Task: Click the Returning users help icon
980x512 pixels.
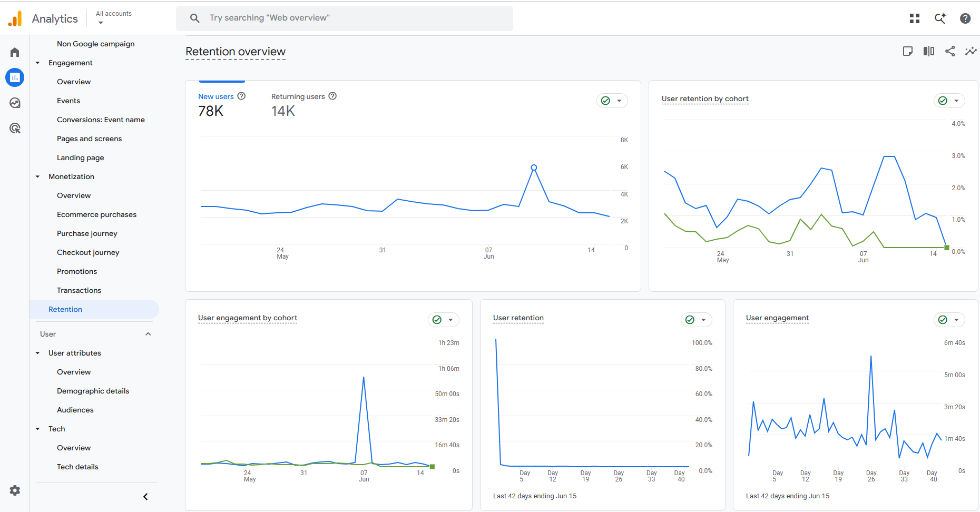Action: [x=332, y=96]
